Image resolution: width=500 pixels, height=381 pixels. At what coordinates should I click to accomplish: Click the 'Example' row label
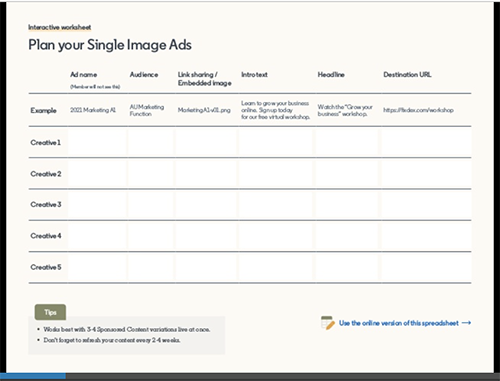(x=44, y=110)
